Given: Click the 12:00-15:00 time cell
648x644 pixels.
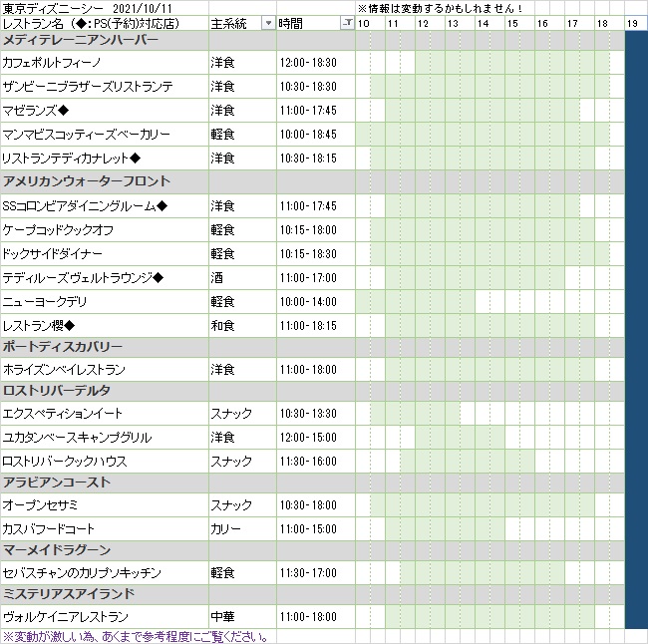Looking at the screenshot, I should coord(316,438).
